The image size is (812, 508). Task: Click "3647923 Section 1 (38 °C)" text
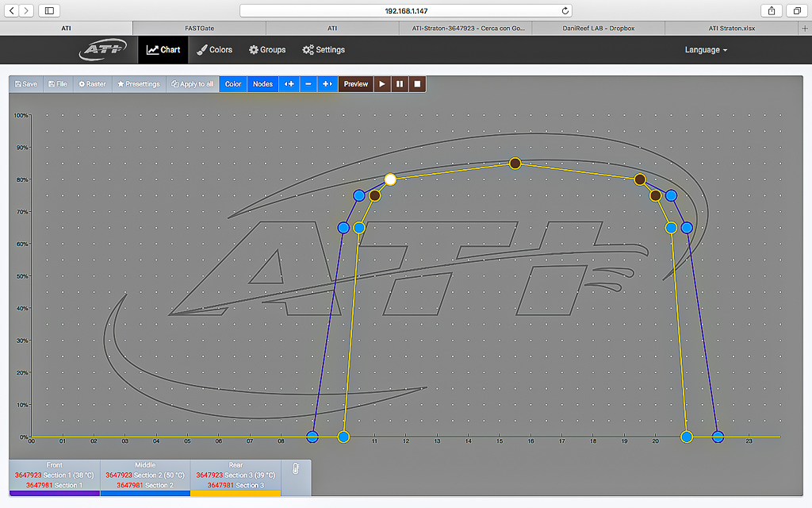coord(55,475)
